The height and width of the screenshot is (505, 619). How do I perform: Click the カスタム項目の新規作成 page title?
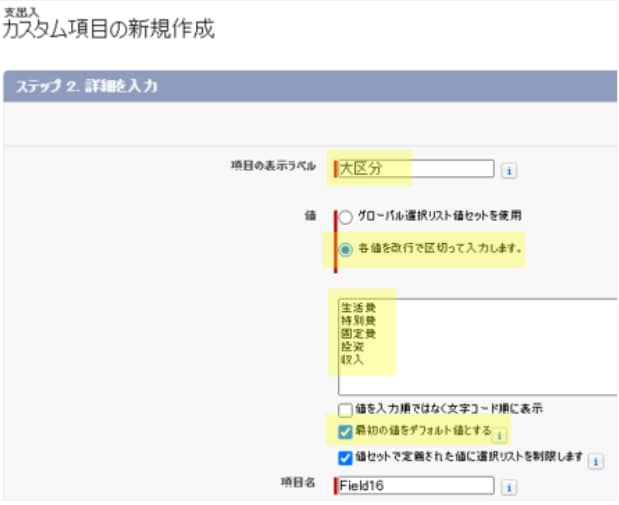[x=109, y=29]
